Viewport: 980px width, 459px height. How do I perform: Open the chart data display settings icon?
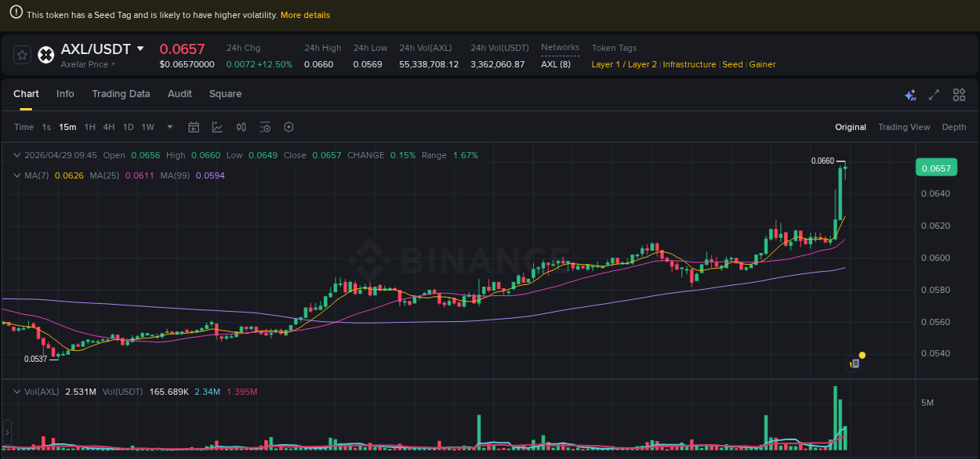[x=264, y=126]
